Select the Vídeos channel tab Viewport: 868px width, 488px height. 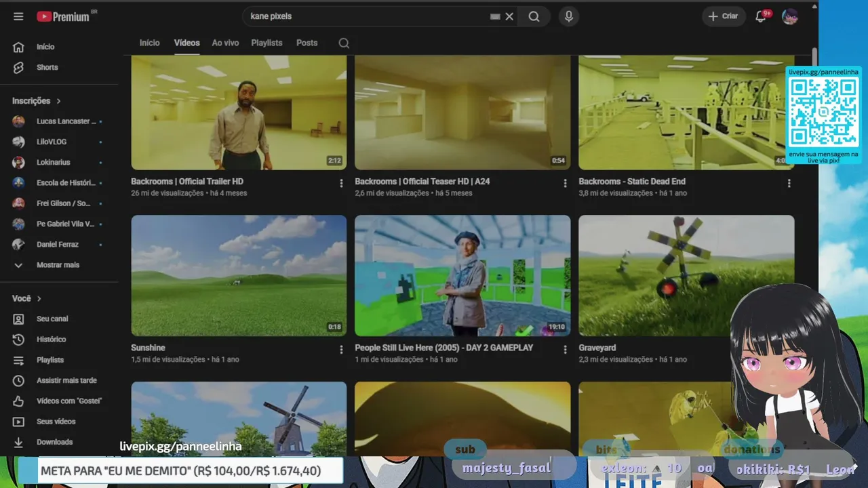(186, 43)
